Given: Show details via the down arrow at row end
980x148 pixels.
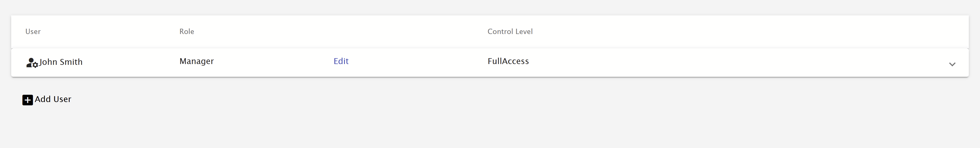Looking at the screenshot, I should (x=952, y=64).
